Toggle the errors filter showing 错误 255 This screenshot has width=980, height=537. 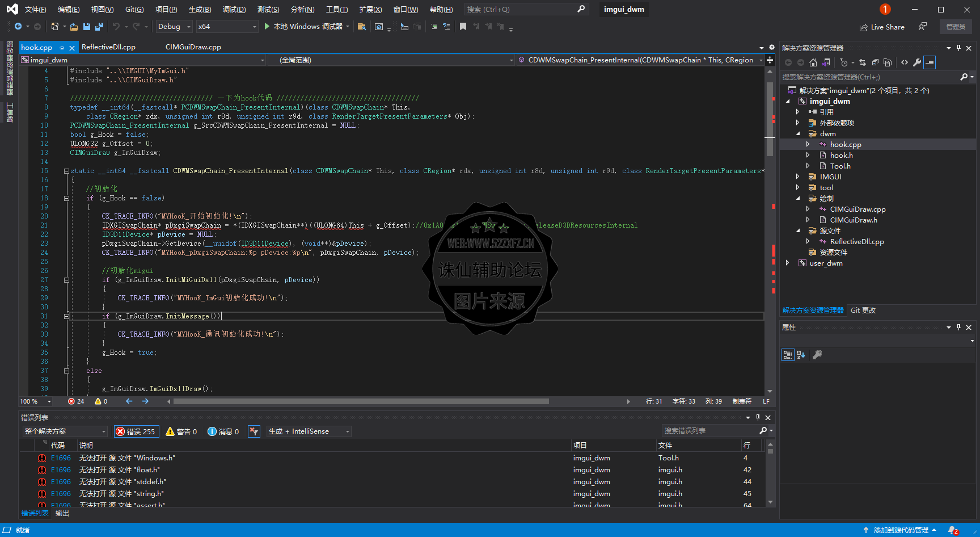(x=136, y=431)
